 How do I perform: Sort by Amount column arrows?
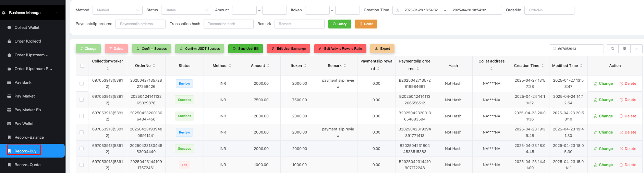coord(268,66)
